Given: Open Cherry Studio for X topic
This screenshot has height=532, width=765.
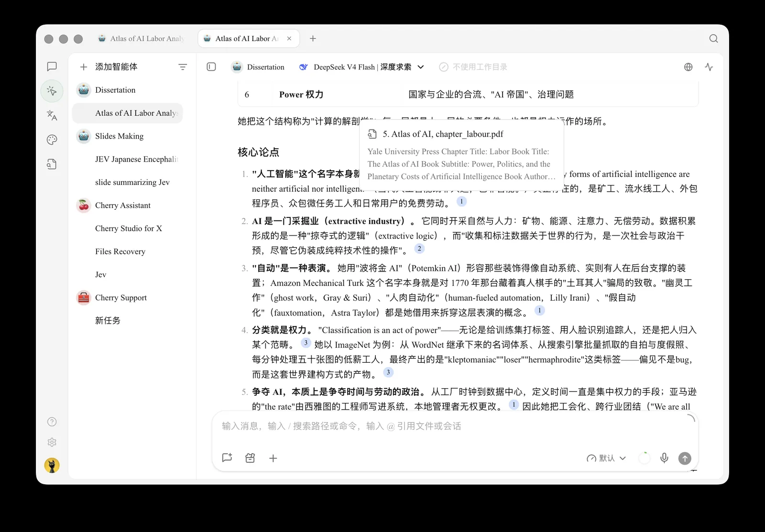Looking at the screenshot, I should click(127, 228).
